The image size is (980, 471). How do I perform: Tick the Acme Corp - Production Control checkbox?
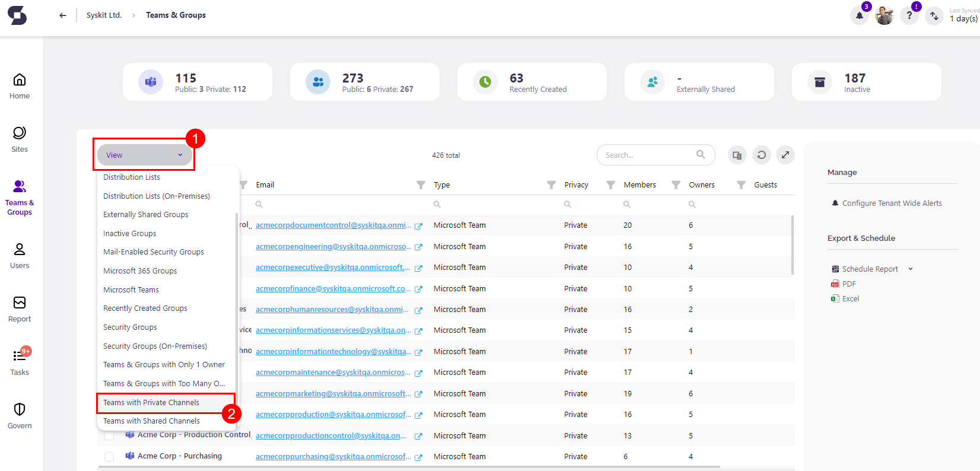109,436
